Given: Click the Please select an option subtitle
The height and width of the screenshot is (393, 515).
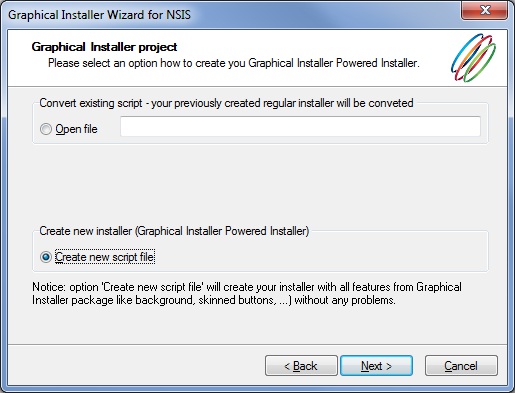Looking at the screenshot, I should 234,63.
